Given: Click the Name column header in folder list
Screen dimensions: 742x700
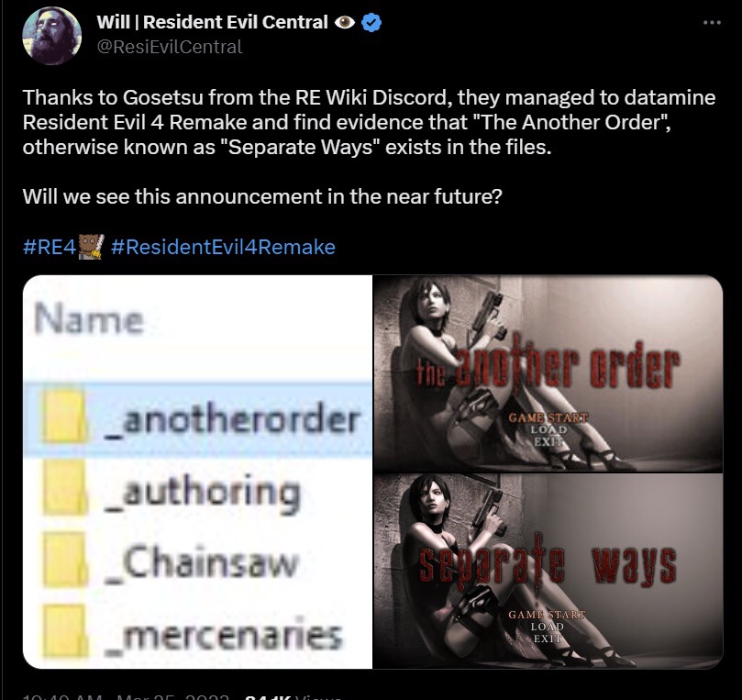Looking at the screenshot, I should (89, 319).
